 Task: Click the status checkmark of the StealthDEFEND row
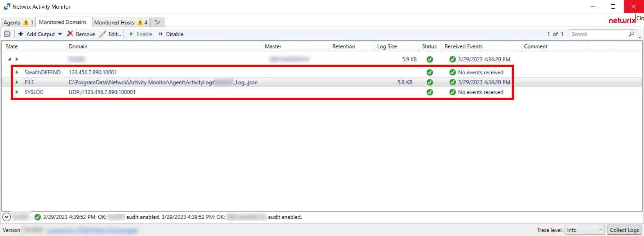click(x=430, y=72)
